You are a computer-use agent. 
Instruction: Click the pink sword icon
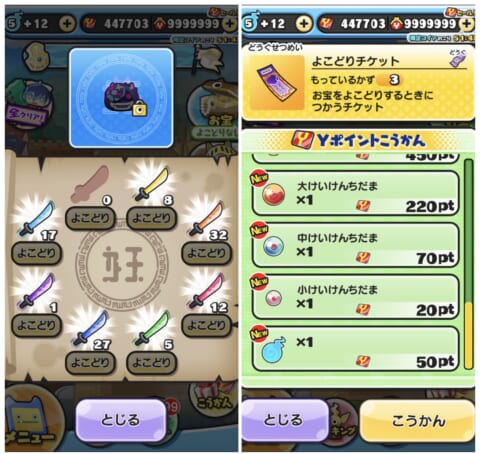tap(206, 290)
